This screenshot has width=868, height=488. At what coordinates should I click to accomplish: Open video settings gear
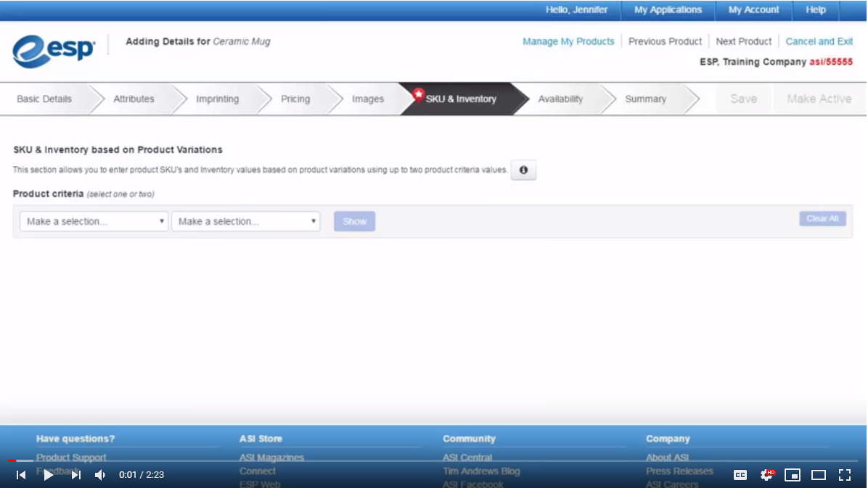(766, 475)
